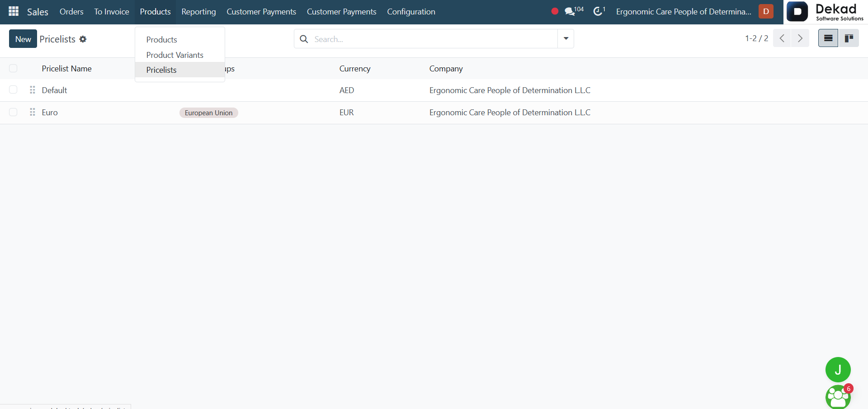
Task: Select Pricelists in the dropdown
Action: click(180, 70)
